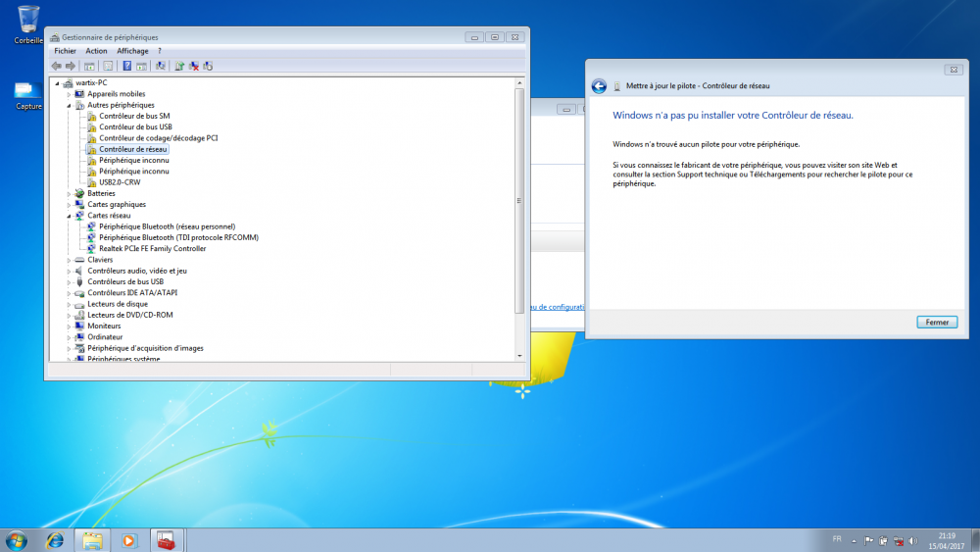Click the Disable device toolbar icon
Viewport: 980px width, 552px height.
tap(208, 66)
